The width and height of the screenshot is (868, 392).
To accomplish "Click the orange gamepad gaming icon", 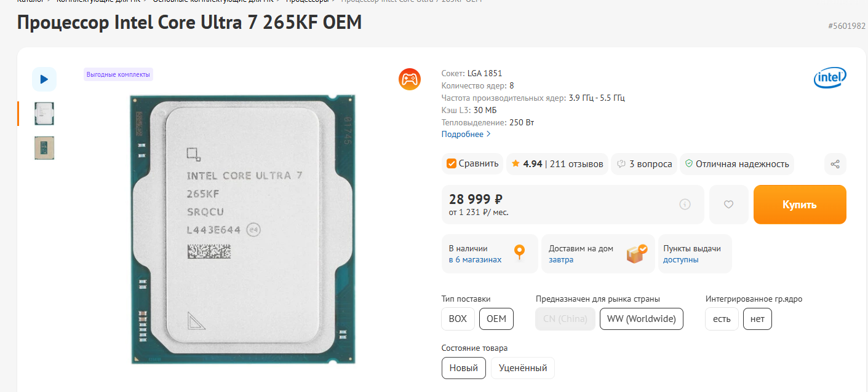I will pyautogui.click(x=410, y=79).
